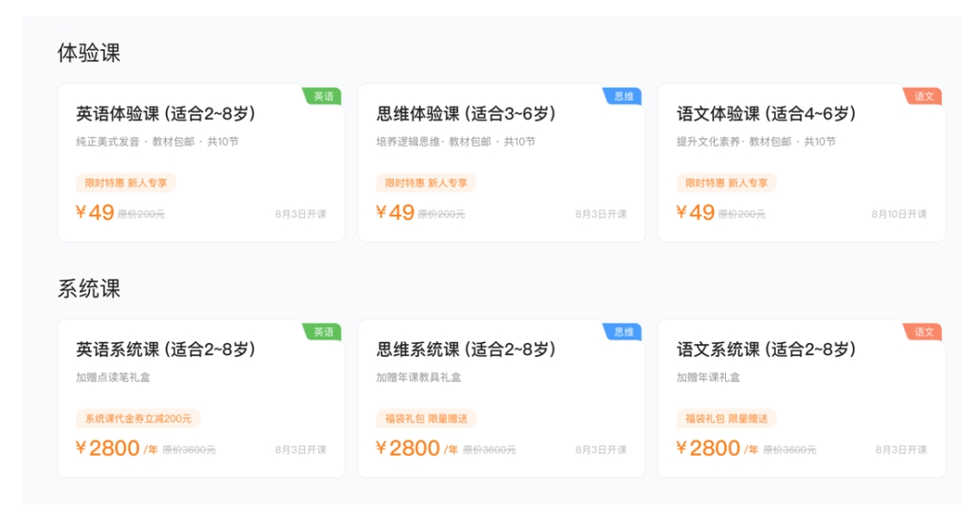This screenshot has width=980, height=521.
Task: Click the orange 语文 tag on 语文系统课 card
Action: coord(923,332)
